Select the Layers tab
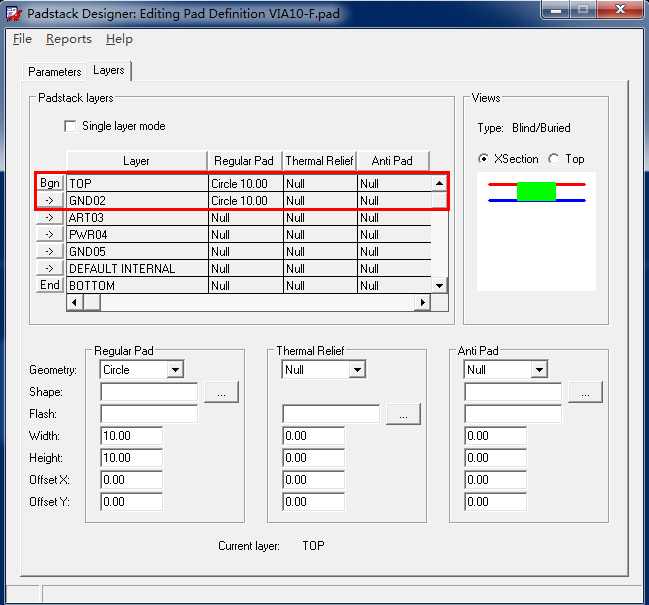 pos(108,70)
